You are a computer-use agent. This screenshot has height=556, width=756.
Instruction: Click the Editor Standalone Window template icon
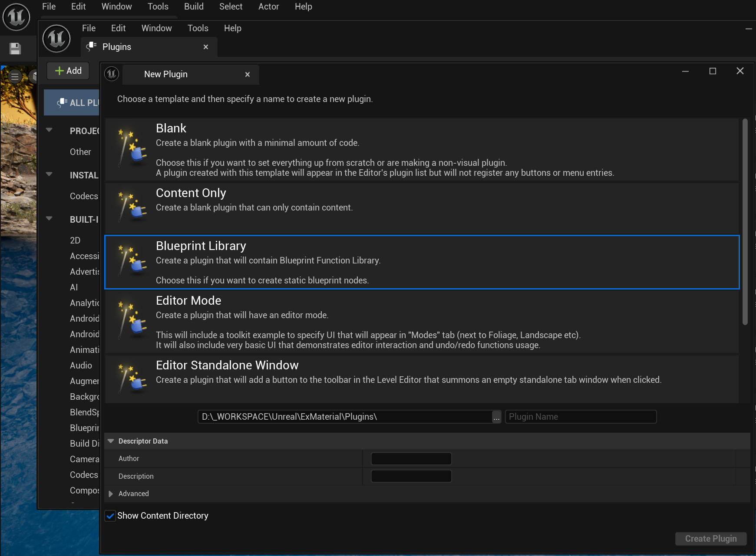coord(132,378)
